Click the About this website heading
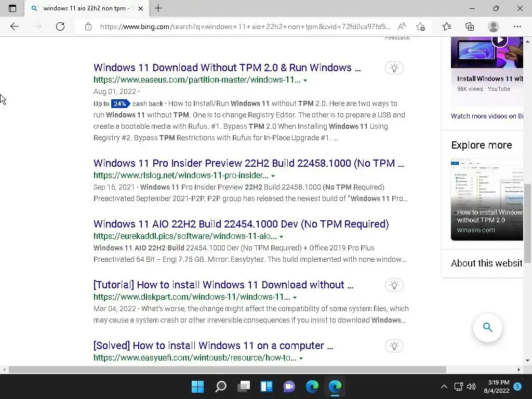Image resolution: width=532 pixels, height=399 pixels. (x=487, y=263)
